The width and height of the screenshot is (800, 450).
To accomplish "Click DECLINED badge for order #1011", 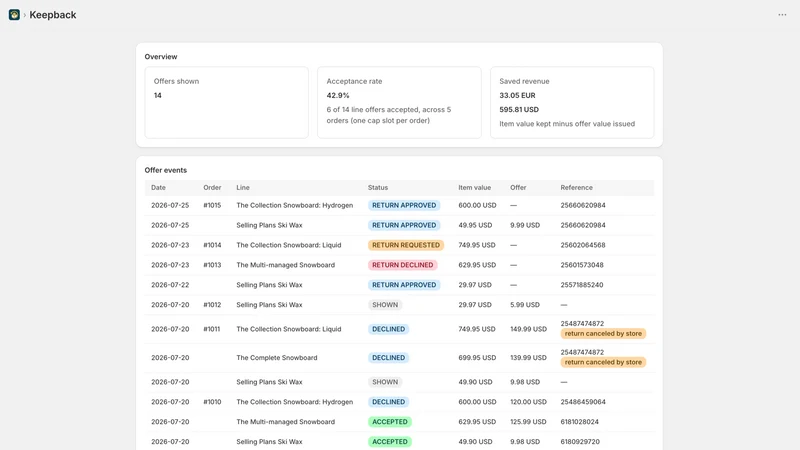I will [388, 329].
